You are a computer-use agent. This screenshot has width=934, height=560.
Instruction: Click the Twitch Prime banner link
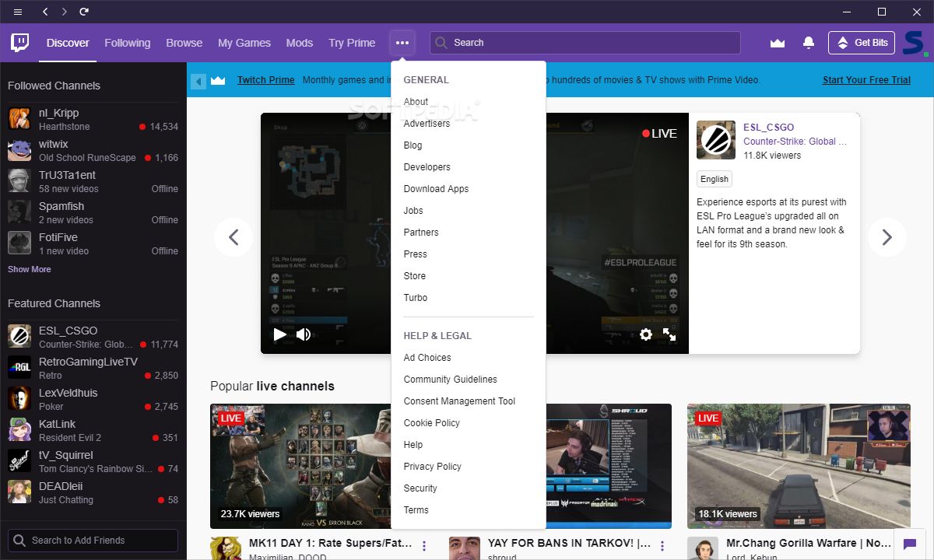pyautogui.click(x=265, y=80)
